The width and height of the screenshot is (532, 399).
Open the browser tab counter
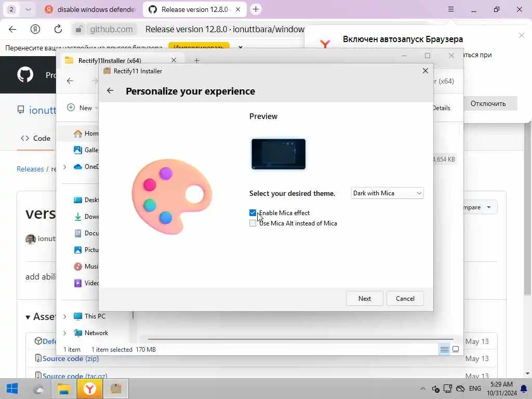[11, 9]
